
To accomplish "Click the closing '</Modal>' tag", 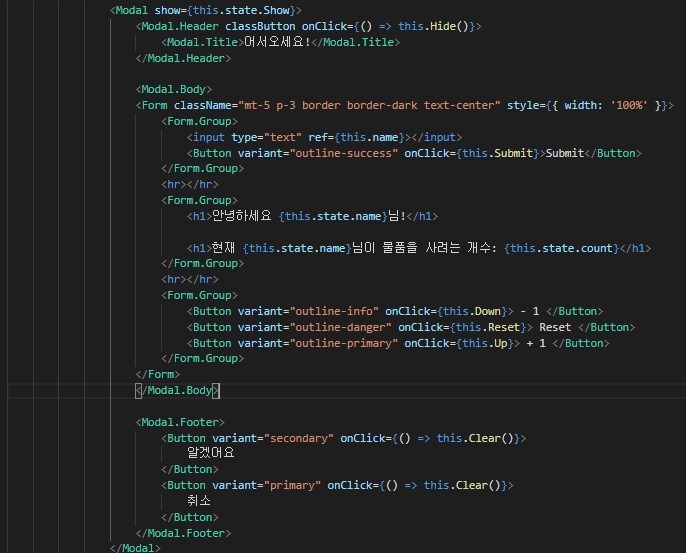I will (135, 548).
